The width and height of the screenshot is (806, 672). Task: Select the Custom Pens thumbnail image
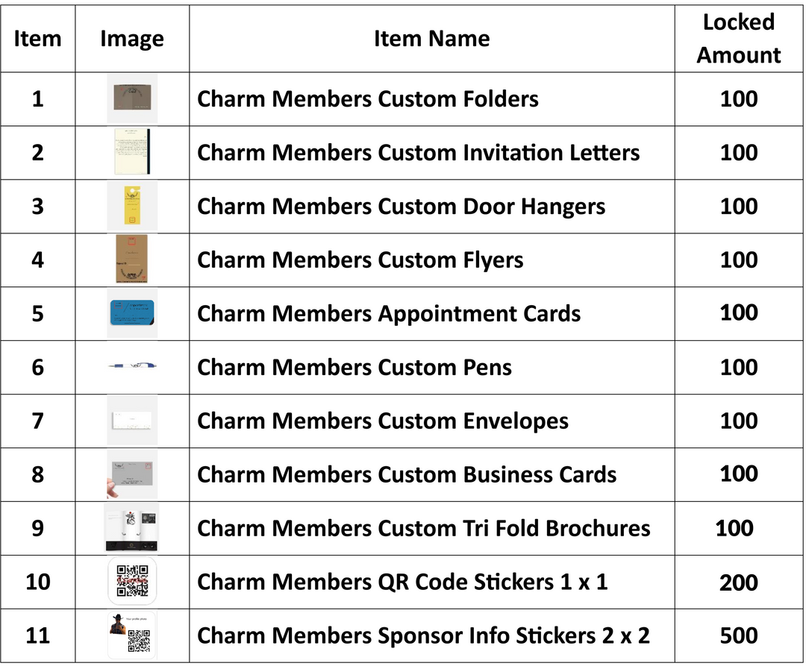click(132, 366)
